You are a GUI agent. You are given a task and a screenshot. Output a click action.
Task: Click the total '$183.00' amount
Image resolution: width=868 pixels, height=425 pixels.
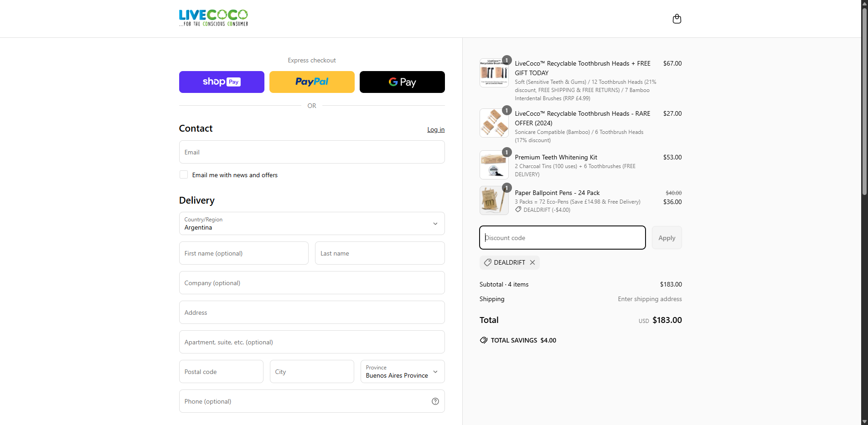pos(667,320)
